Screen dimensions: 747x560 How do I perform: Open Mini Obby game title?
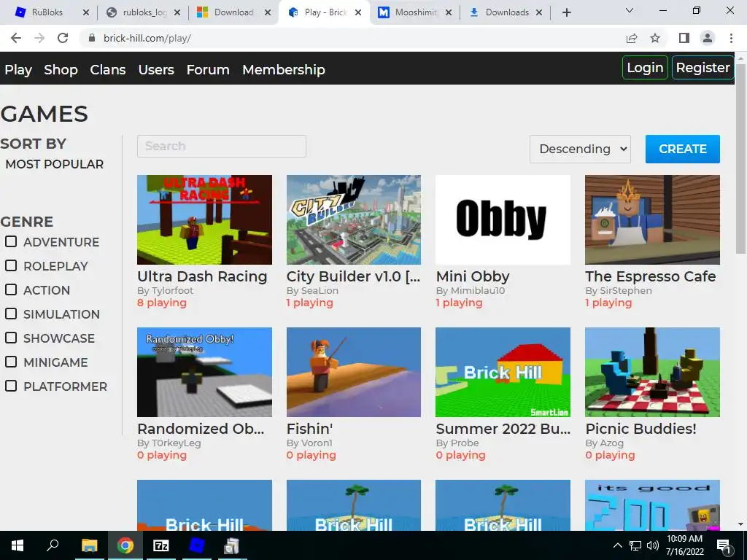point(473,276)
